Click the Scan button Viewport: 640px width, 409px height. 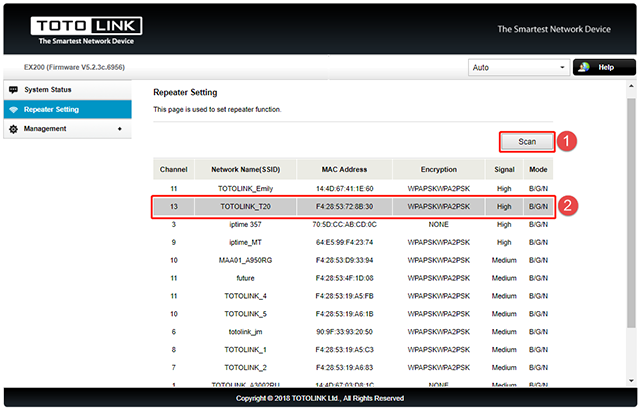point(527,142)
